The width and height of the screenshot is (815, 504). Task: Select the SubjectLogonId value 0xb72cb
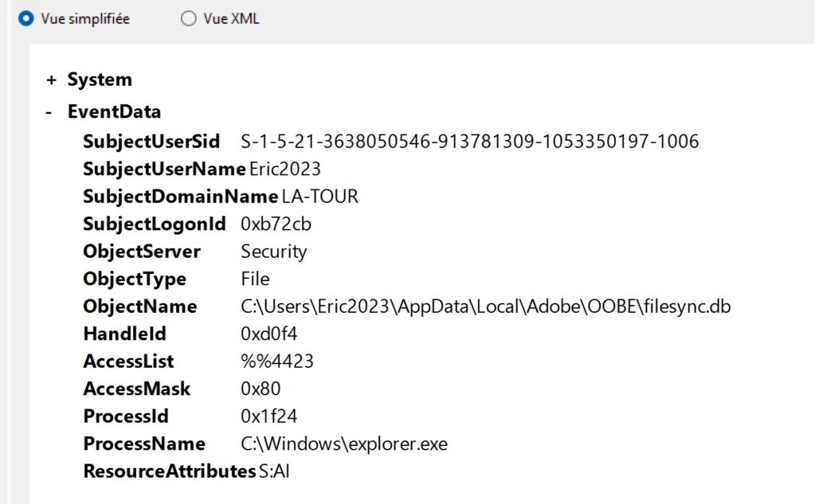(x=276, y=224)
